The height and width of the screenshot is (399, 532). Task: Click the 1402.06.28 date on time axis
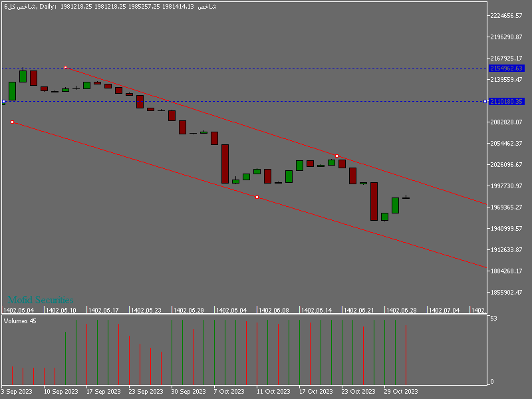click(402, 310)
